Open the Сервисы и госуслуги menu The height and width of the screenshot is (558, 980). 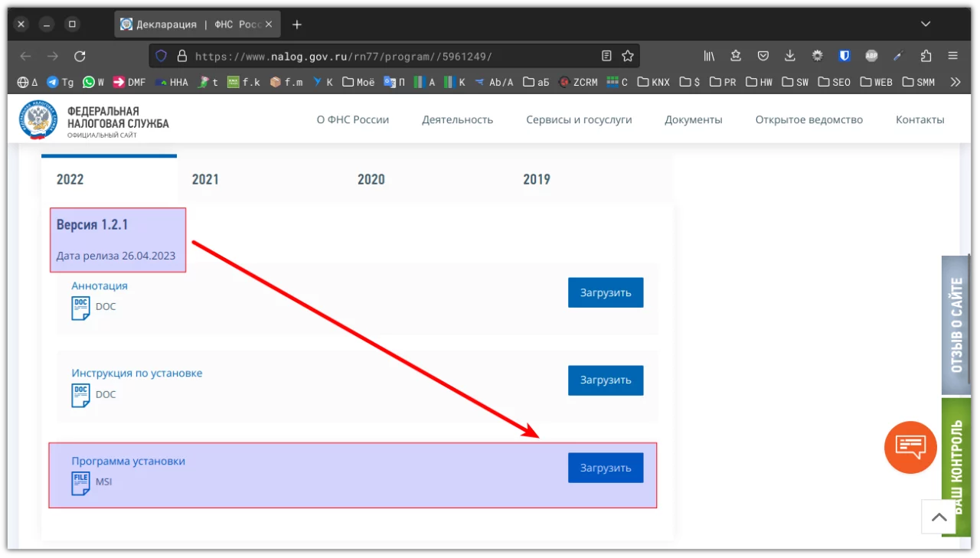tap(579, 120)
